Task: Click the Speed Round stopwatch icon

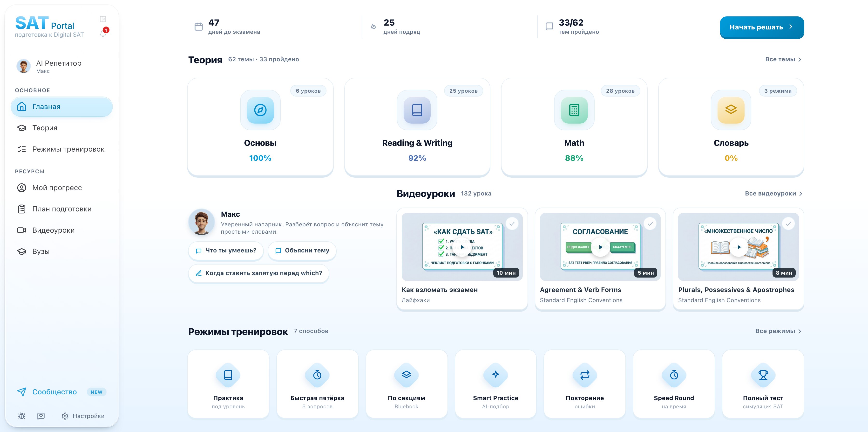Action: coord(674,375)
